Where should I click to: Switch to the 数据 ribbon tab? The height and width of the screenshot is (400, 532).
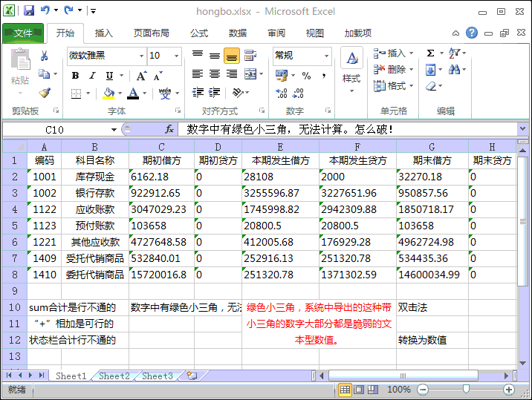[238, 33]
